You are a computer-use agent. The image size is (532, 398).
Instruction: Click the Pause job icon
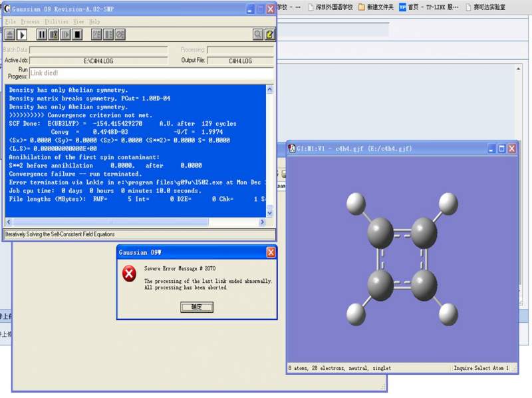point(42,35)
